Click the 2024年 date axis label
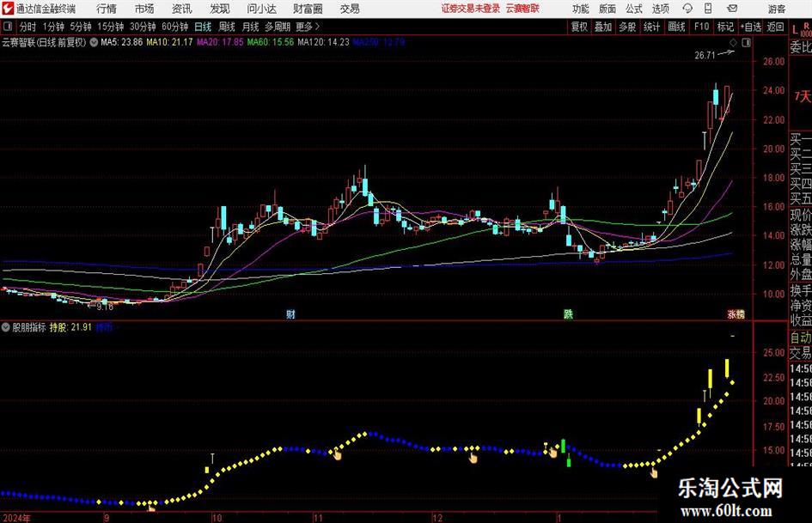This screenshot has width=812, height=523. pyautogui.click(x=16, y=518)
